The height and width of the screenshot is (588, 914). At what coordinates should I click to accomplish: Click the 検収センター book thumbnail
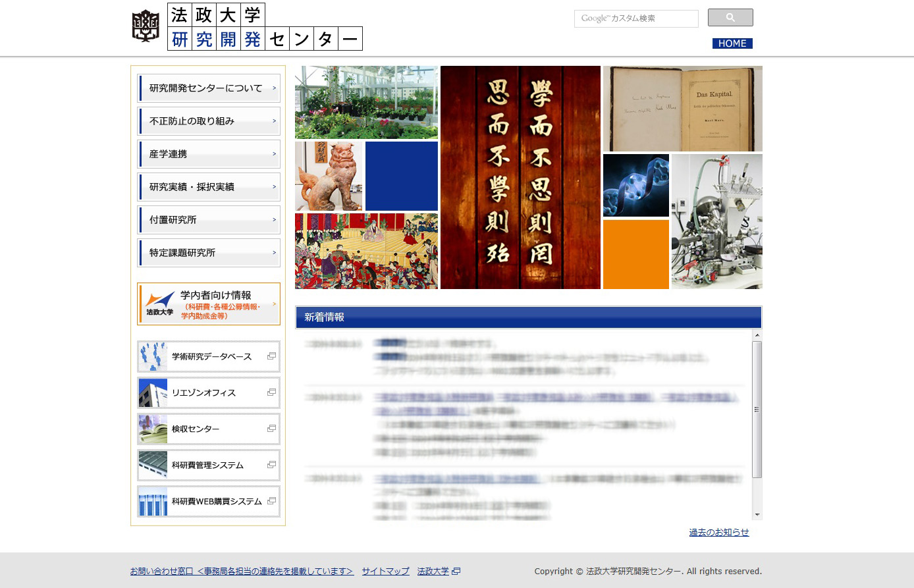153,429
